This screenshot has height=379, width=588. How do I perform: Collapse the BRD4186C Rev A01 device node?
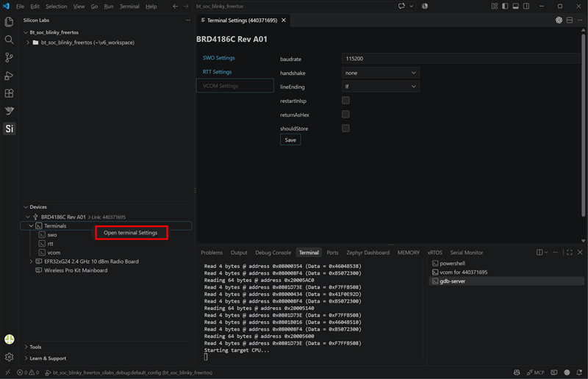28,217
